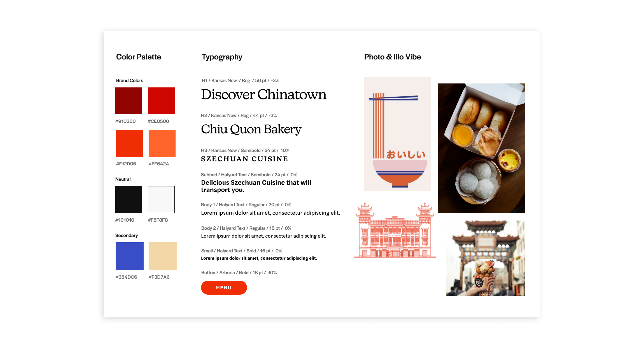Choose the #101010 black neutral swatch
This screenshot has height=348, width=644.
click(129, 199)
